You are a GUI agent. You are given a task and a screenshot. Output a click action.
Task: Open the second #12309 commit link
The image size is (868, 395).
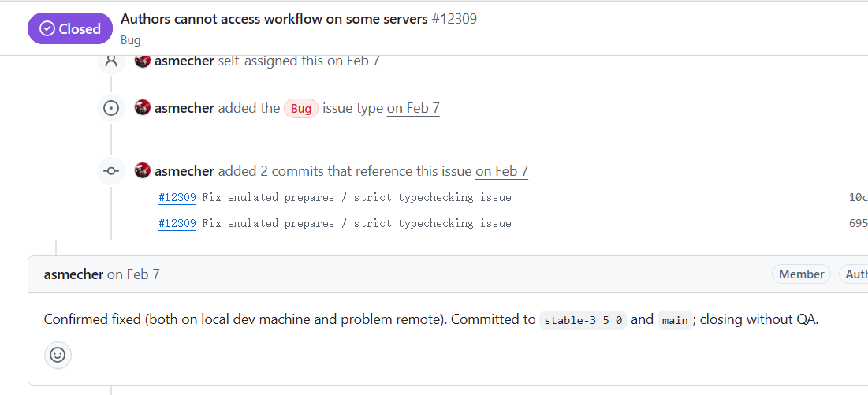point(177,223)
